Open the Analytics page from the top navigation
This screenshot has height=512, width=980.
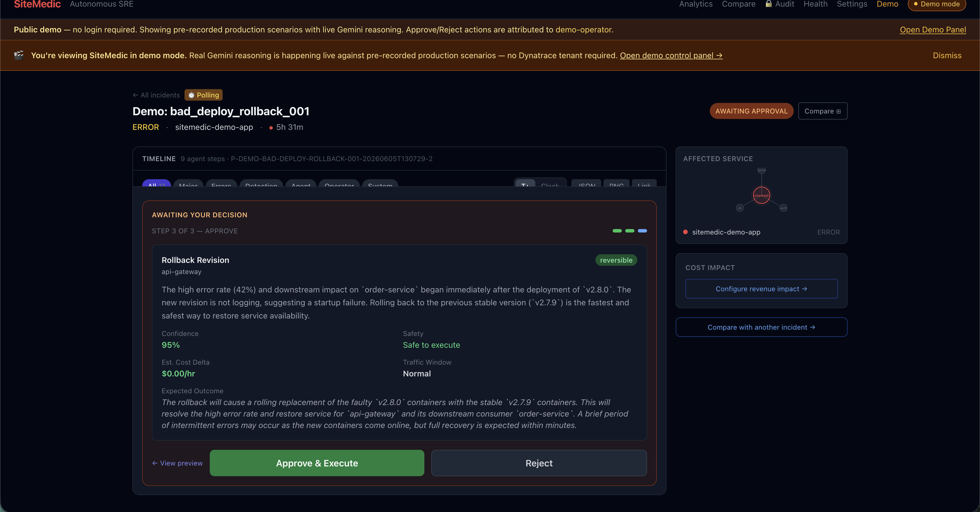click(696, 4)
